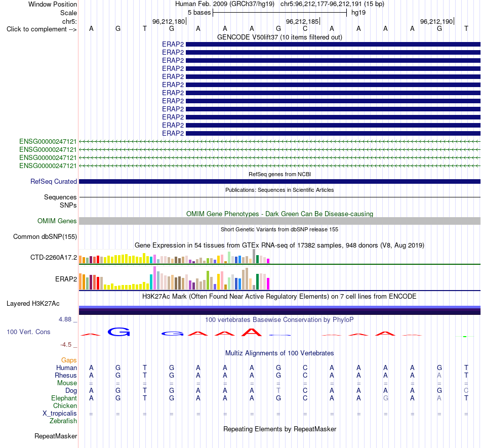Open the OMIM Gene Phenotypes track title
This screenshot has width=481, height=448.
(279, 214)
